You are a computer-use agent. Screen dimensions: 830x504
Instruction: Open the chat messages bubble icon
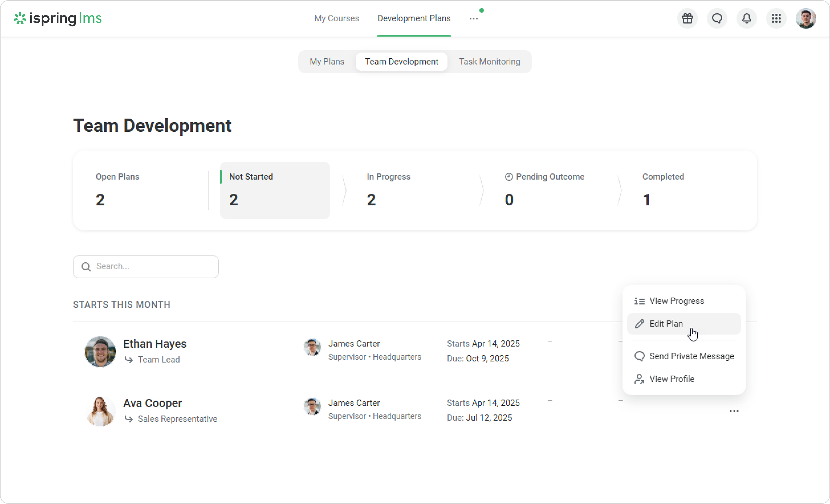click(717, 19)
